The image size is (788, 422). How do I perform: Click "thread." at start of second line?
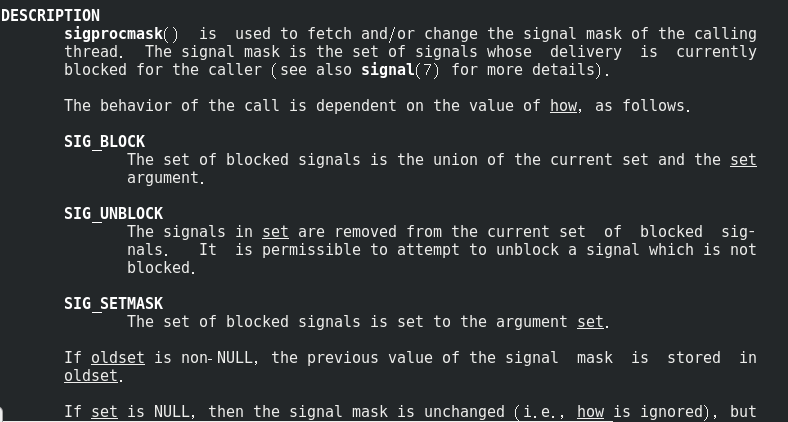[x=94, y=51]
